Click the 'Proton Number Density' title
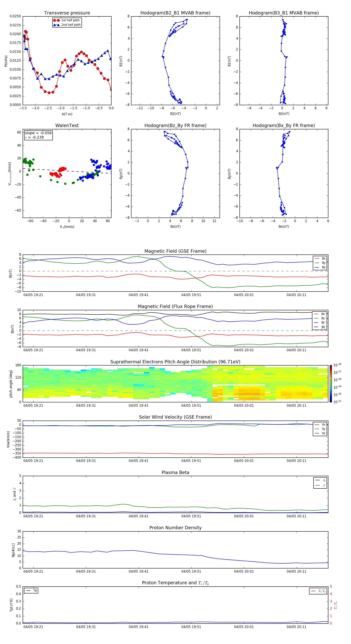The image size is (351, 644). click(175, 528)
